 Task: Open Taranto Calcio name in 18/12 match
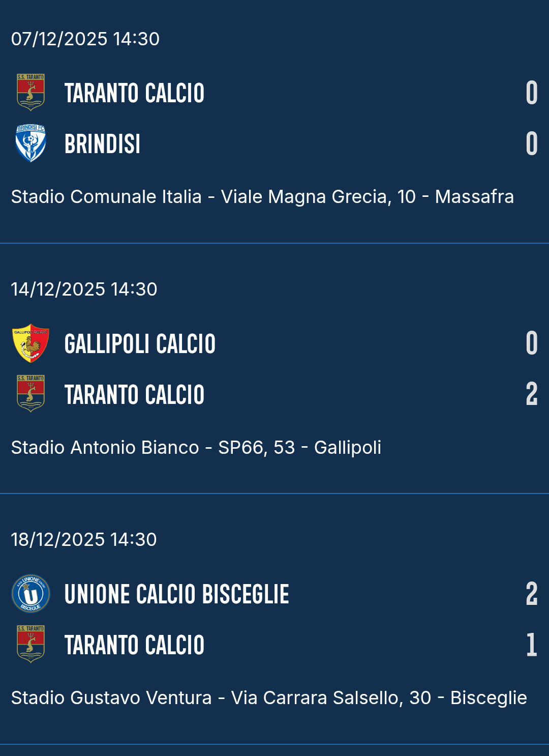pyautogui.click(x=134, y=645)
